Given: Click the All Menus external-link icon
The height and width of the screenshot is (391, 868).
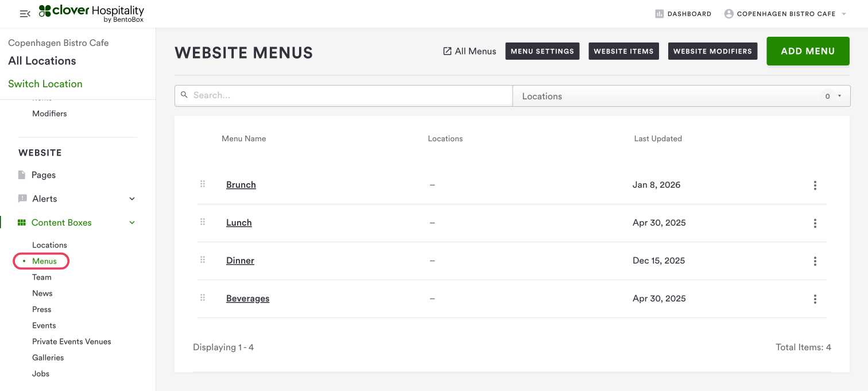Looking at the screenshot, I should 447,51.
